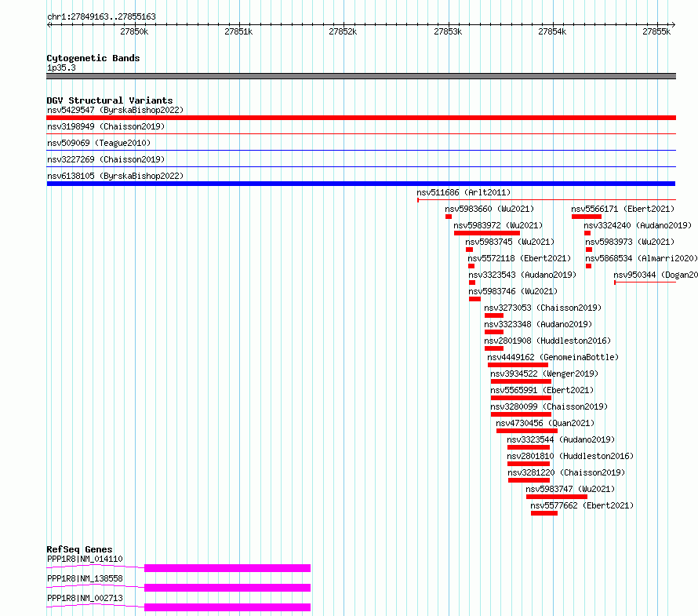Image resolution: width=698 pixels, height=616 pixels.
Task: Select nsv4730456 (Quan2021) variant
Action: coord(545,423)
